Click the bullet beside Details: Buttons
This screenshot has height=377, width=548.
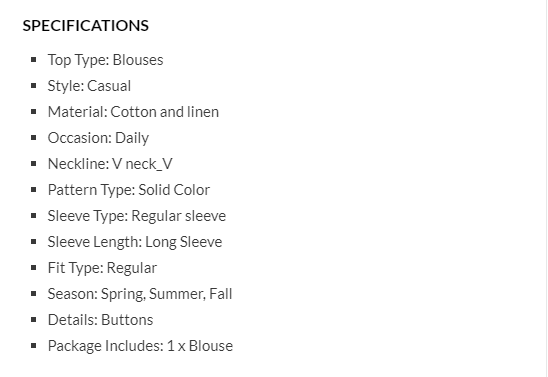tap(34, 320)
